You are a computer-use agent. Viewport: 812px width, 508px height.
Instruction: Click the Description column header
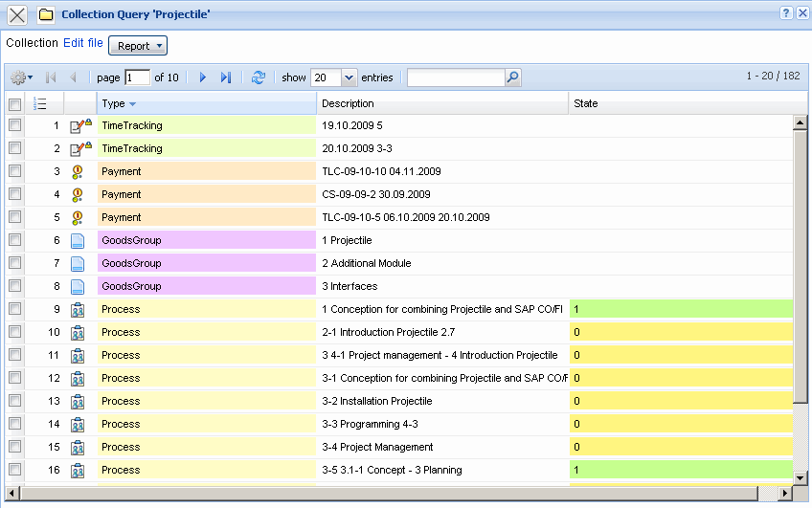[348, 103]
